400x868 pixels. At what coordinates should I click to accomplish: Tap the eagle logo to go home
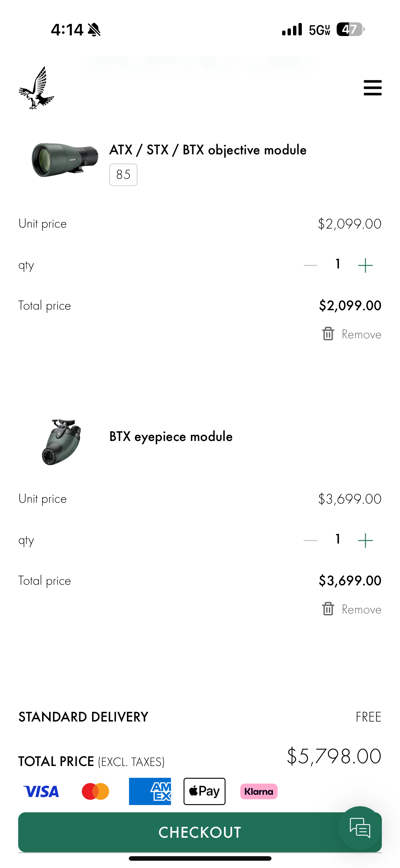pyautogui.click(x=36, y=88)
